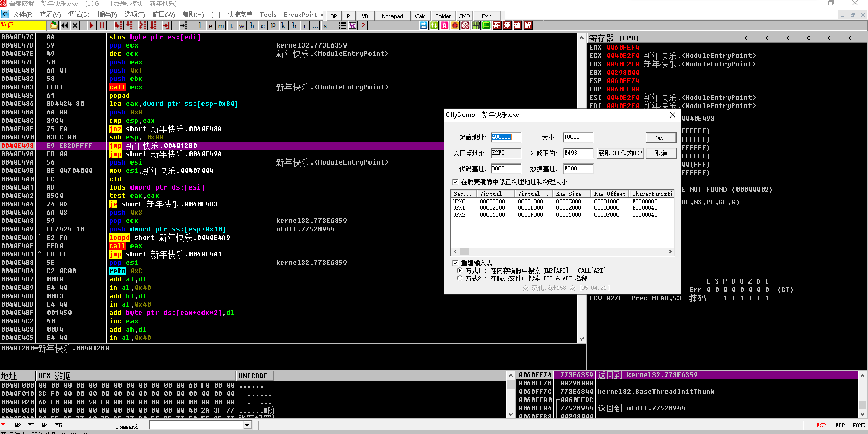Click the disassembly pane scroll-down arrow

581,339
